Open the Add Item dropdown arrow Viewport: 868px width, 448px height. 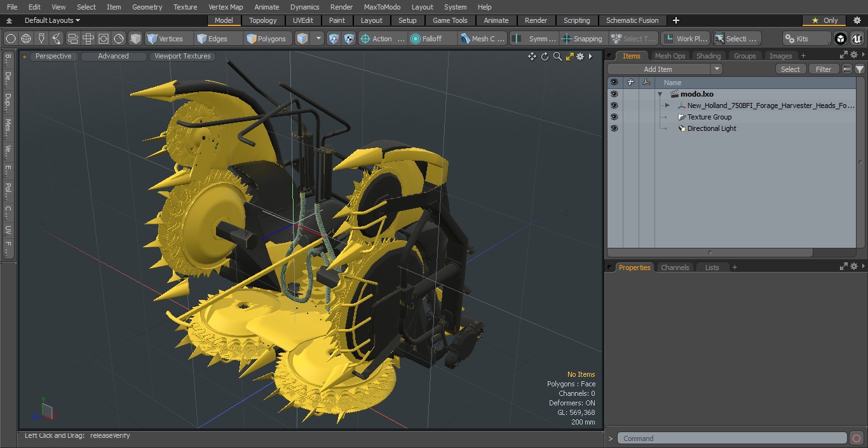717,69
